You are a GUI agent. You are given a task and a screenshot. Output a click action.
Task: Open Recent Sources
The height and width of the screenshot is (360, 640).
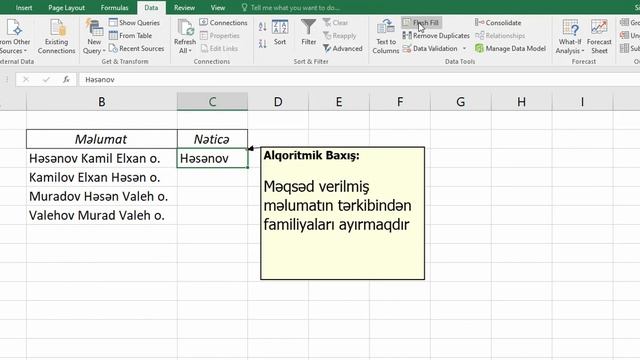(136, 49)
